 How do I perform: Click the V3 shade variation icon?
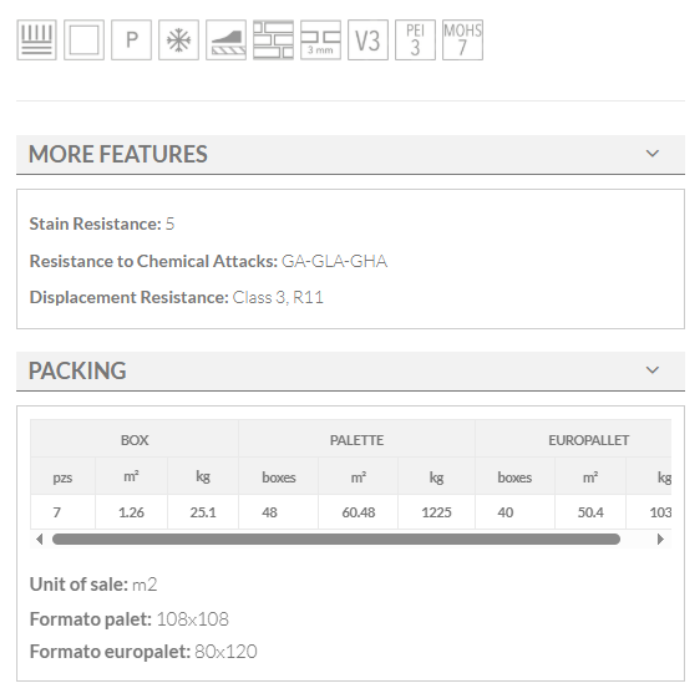[368, 41]
